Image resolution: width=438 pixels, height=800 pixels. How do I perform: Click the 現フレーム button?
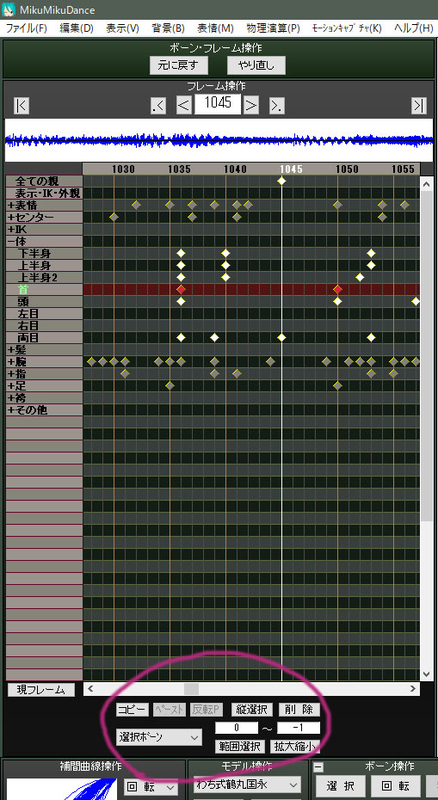pyautogui.click(x=41, y=690)
